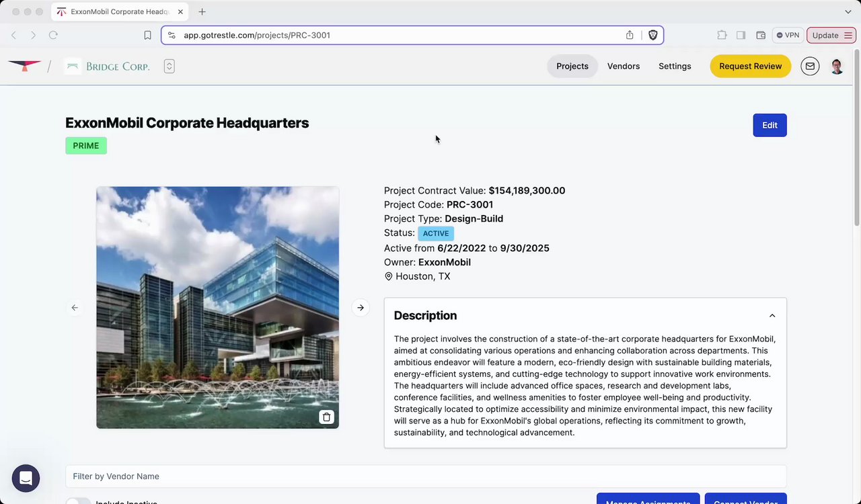Click the Design-Build project type
The width and height of the screenshot is (861, 504).
tap(474, 218)
